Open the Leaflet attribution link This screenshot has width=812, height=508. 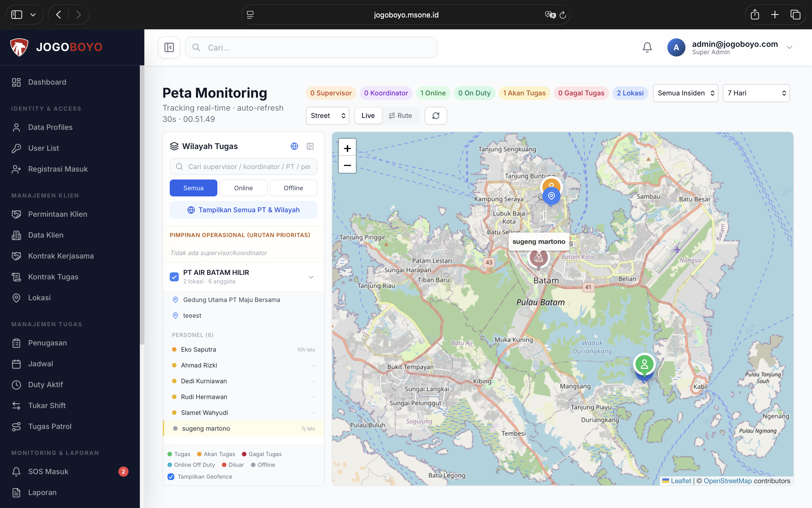(680, 481)
